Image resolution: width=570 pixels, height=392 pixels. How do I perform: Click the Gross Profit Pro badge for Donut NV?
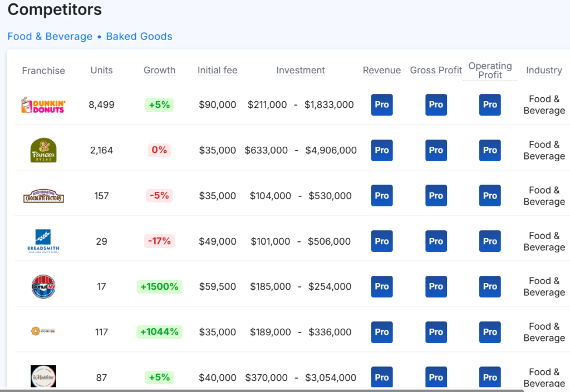pos(436,287)
